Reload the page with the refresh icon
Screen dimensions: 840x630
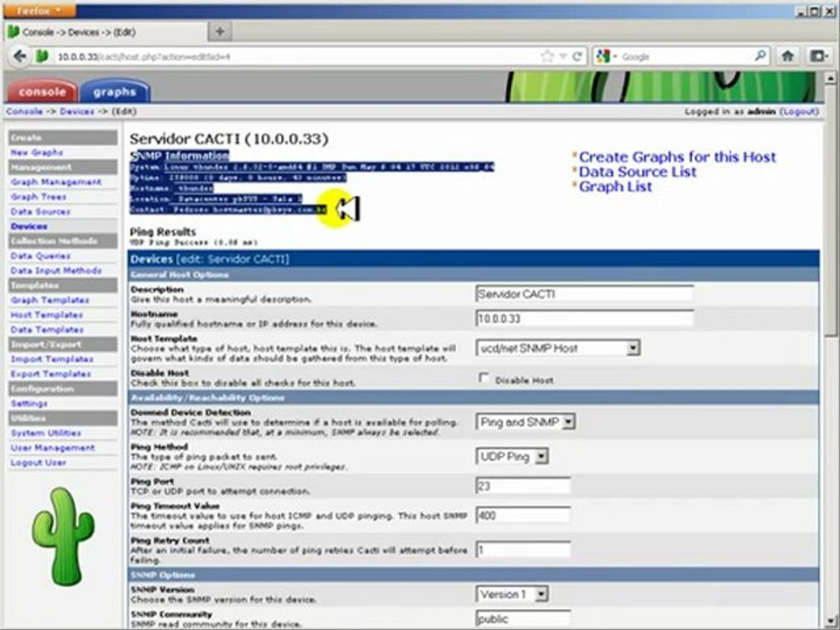pos(577,56)
